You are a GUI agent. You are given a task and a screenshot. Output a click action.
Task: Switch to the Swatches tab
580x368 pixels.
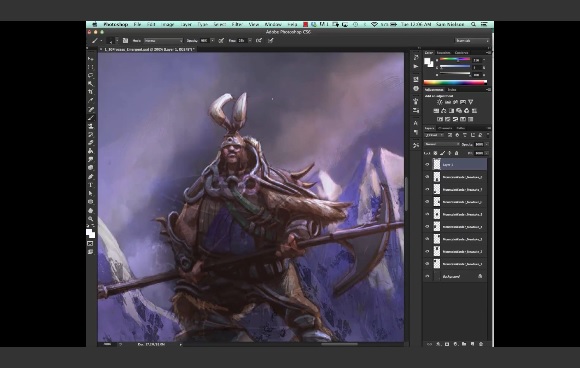pos(444,53)
